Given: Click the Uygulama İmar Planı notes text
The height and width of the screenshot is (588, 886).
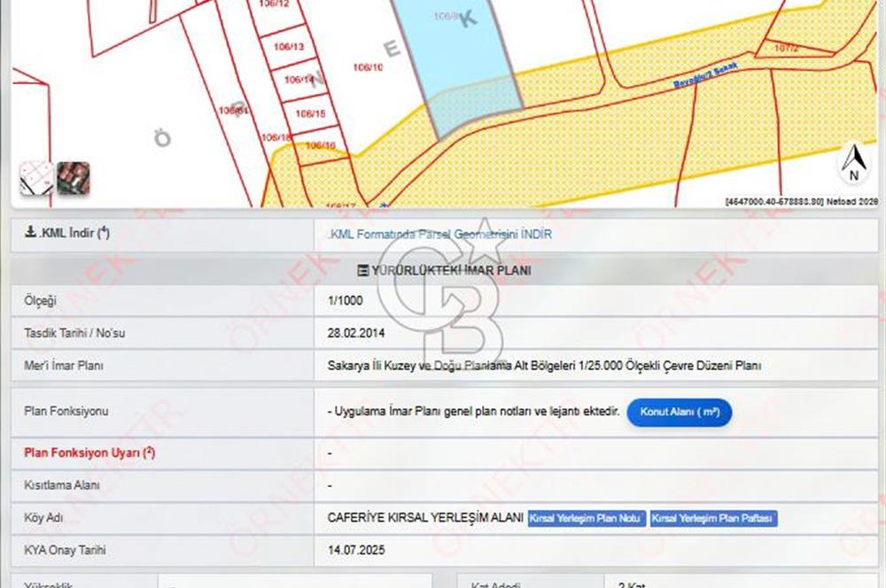Looking at the screenshot, I should pyautogui.click(x=473, y=411).
